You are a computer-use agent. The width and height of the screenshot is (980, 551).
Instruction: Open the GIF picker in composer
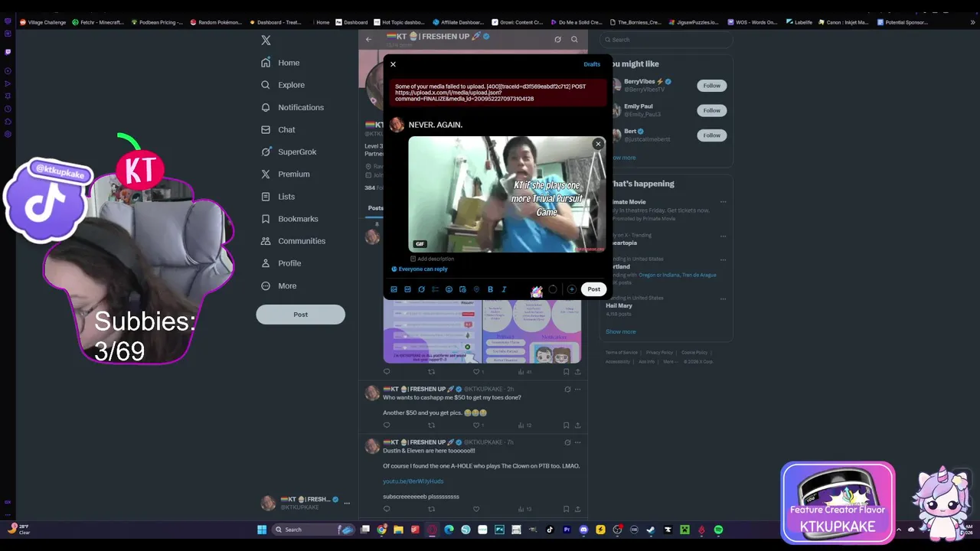pyautogui.click(x=407, y=289)
